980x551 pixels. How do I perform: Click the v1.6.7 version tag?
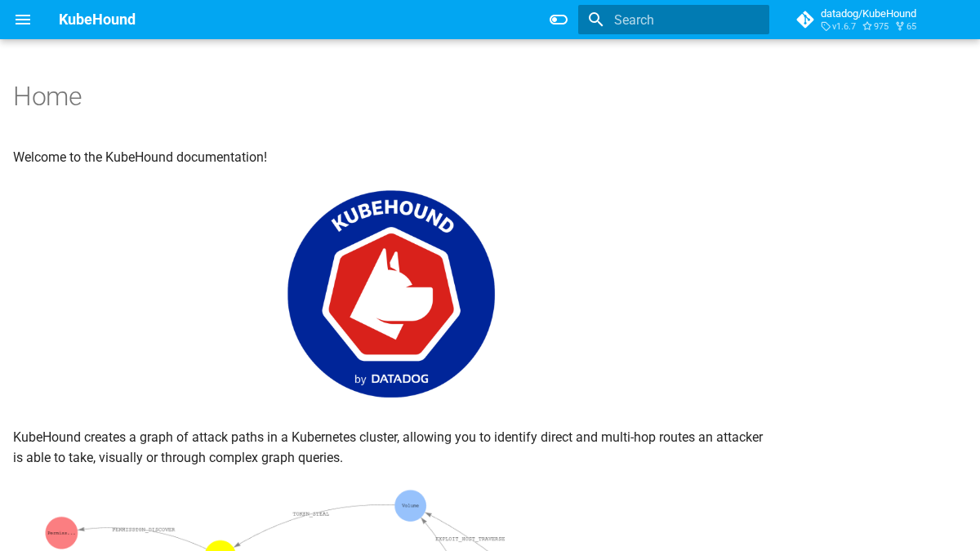(839, 26)
